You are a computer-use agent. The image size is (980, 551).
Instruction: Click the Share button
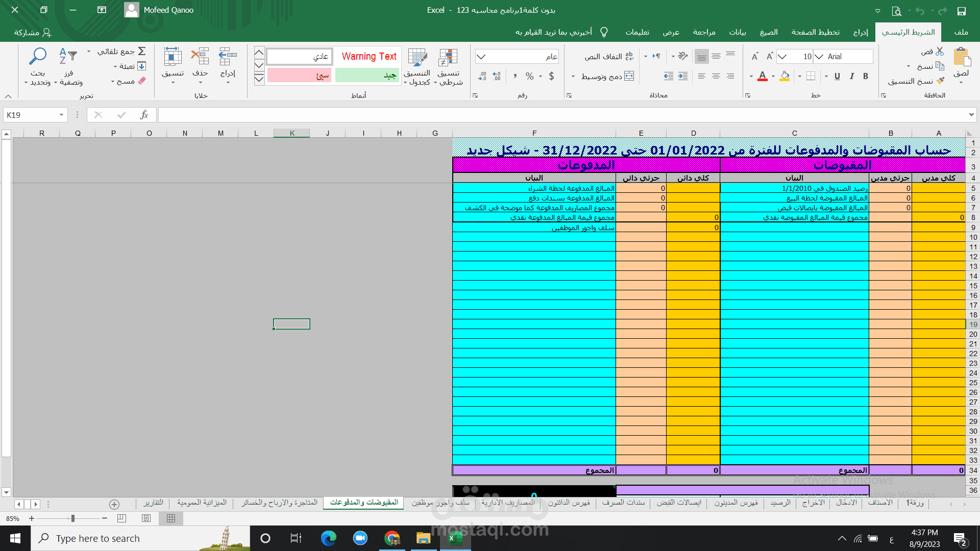click(33, 32)
